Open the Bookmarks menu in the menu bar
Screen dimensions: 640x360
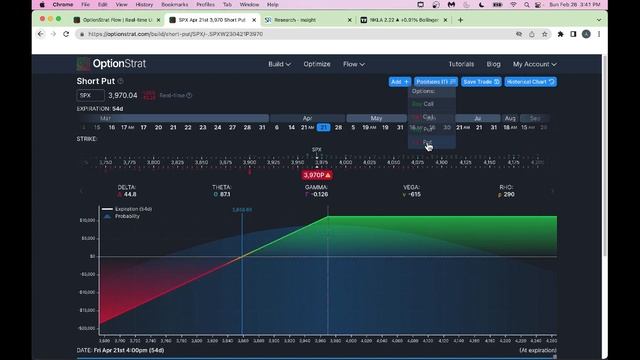coord(175,5)
